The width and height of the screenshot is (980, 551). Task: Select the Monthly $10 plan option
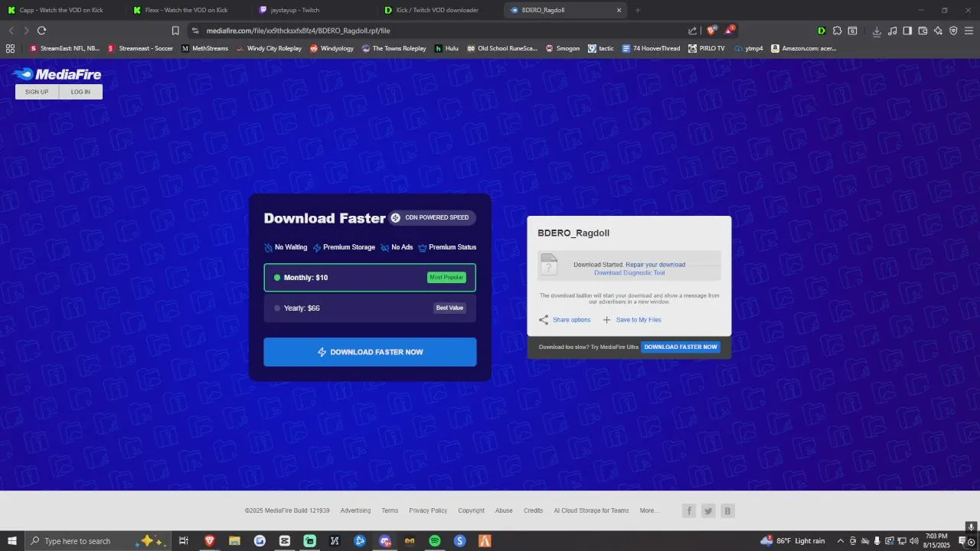(x=370, y=278)
